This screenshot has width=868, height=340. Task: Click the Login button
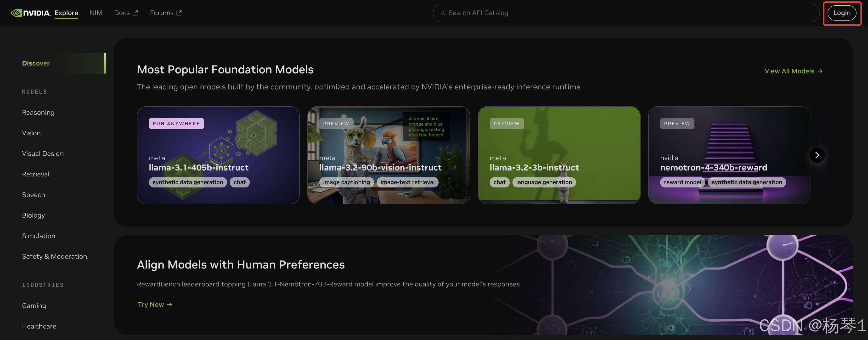click(842, 13)
